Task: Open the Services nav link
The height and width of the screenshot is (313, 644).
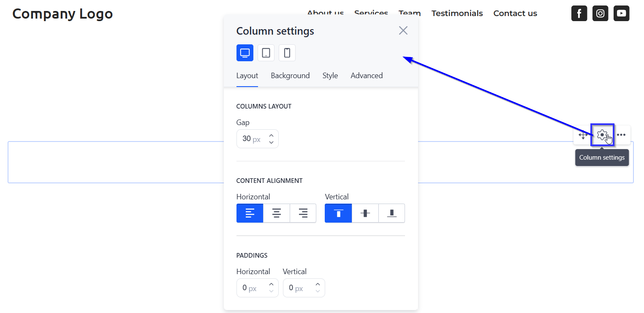Action: (371, 13)
